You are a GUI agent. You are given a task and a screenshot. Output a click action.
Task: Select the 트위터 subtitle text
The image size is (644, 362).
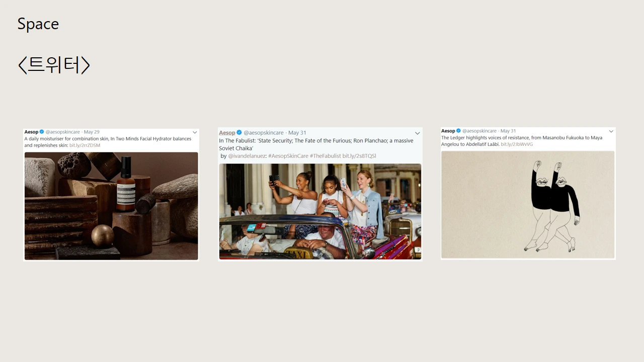(54, 65)
